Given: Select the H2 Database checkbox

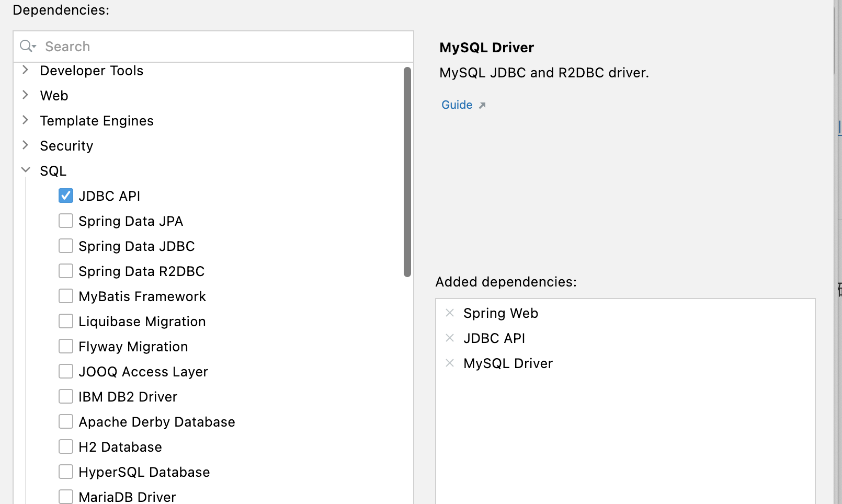Looking at the screenshot, I should coord(66,447).
